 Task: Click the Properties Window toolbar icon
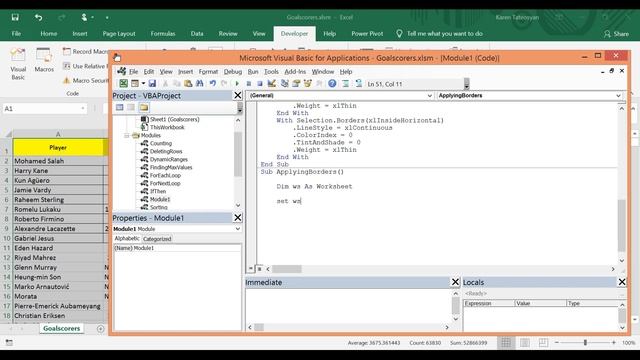pyautogui.click(x=296, y=83)
